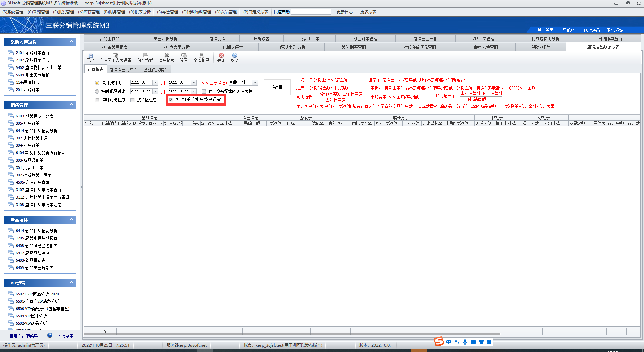The width and height of the screenshot is (644, 352).
Task: Open Sogou skin shirt icon
Action: 481,342
